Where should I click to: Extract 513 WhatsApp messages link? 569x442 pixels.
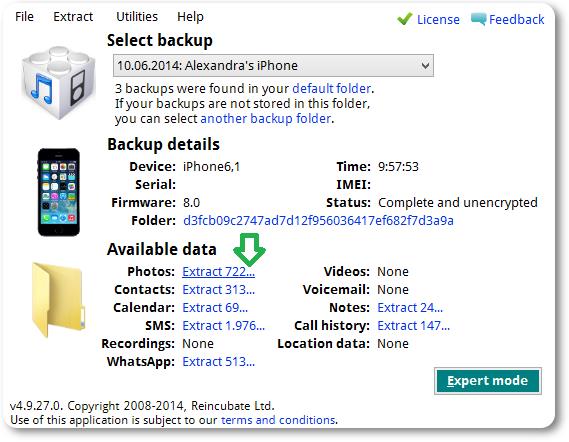pyautogui.click(x=218, y=362)
